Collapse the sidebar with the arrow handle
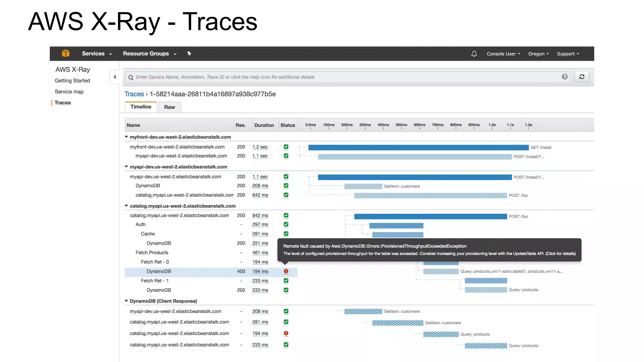644x362 pixels. click(x=114, y=77)
